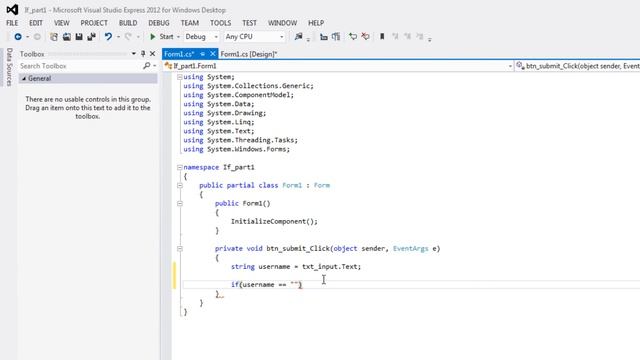Switch to the Form1.cs code tab
Viewport: 640px width, 360px height.
179,54
